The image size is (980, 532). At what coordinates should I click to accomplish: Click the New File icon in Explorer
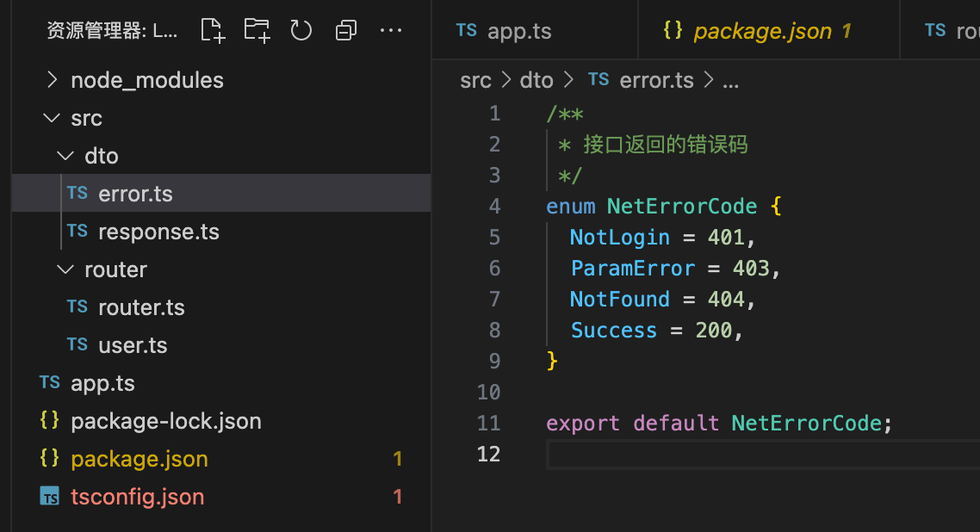[212, 29]
